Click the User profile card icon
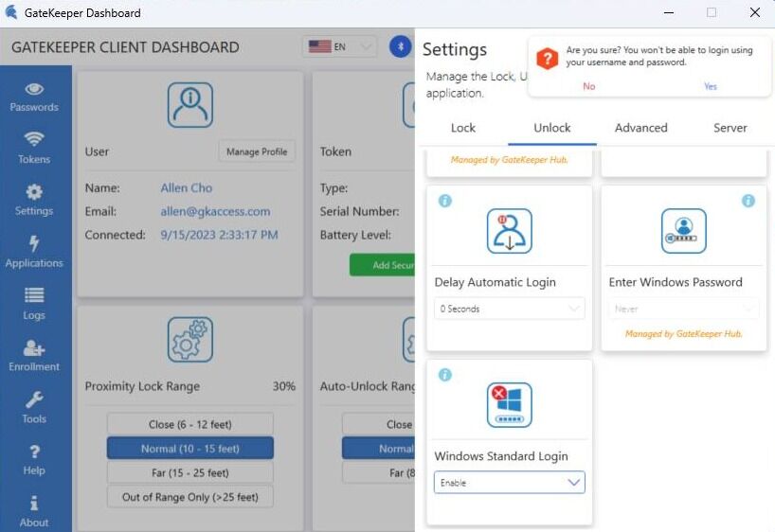This screenshot has width=775, height=532. pos(190,105)
